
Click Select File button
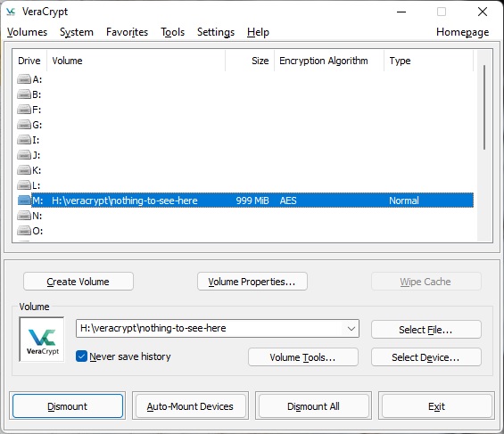click(x=426, y=330)
